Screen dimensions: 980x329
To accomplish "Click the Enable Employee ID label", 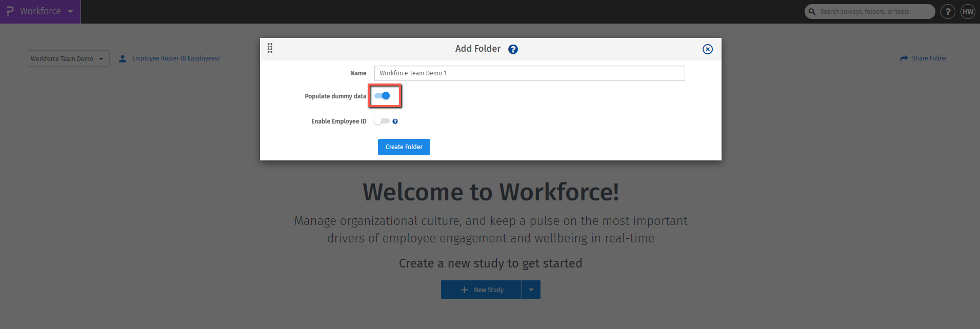I will click(339, 121).
